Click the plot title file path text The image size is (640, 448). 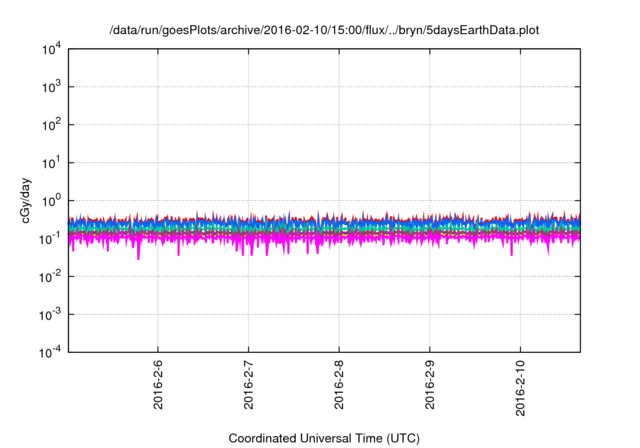tap(324, 30)
